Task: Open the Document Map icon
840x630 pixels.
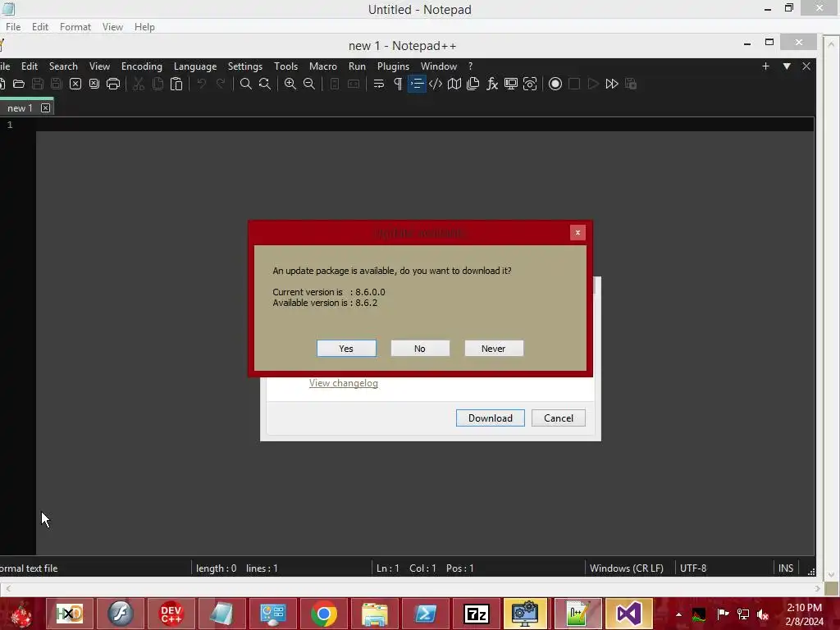Action: pyautogui.click(x=454, y=84)
